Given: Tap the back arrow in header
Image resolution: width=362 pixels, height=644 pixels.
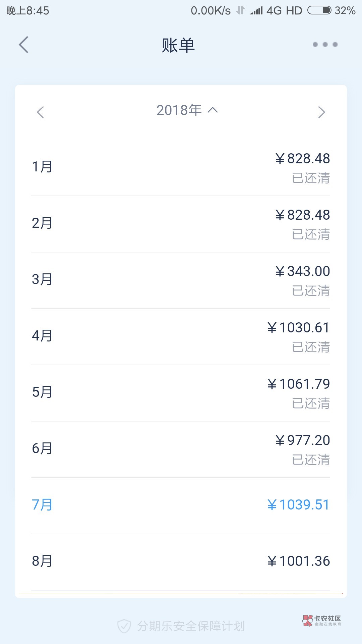Looking at the screenshot, I should click(24, 45).
